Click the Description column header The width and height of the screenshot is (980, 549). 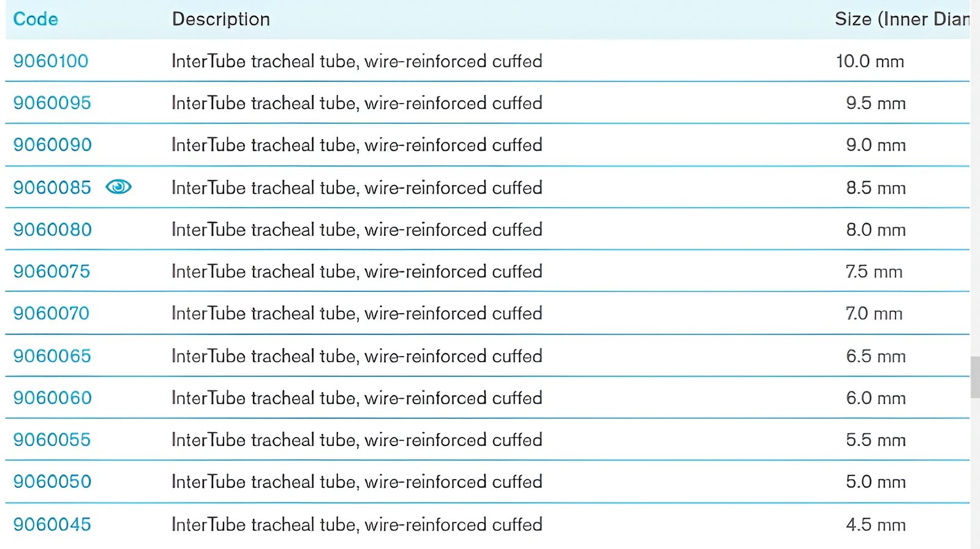point(221,20)
